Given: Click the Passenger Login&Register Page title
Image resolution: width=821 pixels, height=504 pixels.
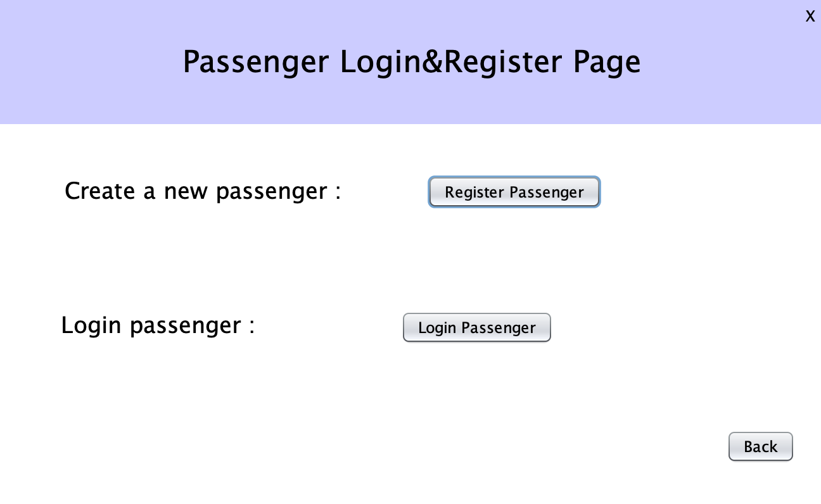Looking at the screenshot, I should pos(411,61).
